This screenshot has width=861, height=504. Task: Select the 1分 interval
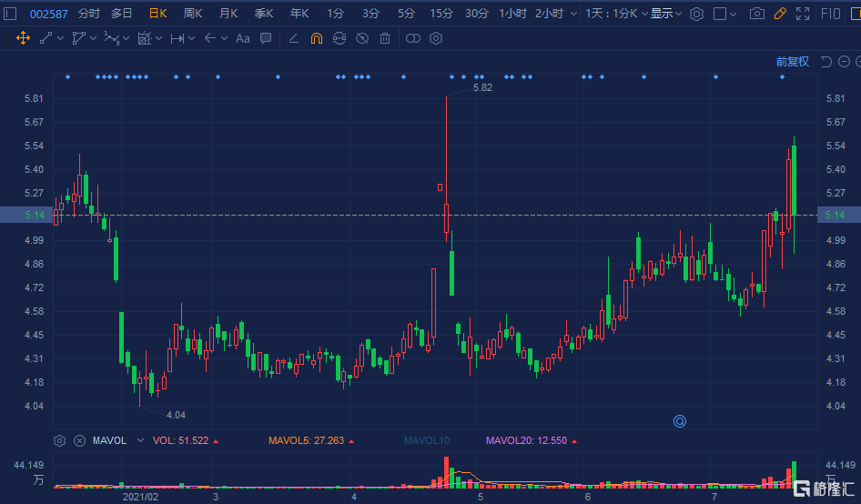coord(336,13)
